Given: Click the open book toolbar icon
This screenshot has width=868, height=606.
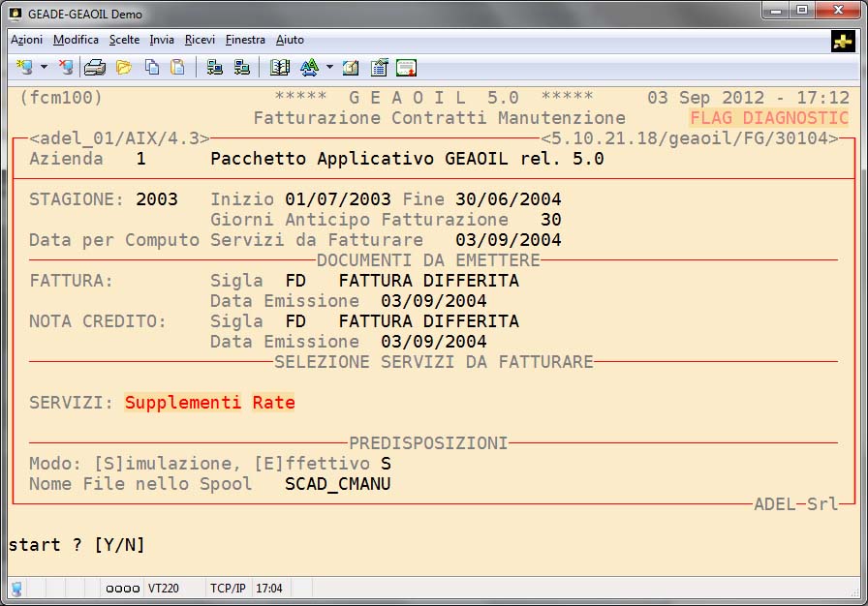Looking at the screenshot, I should pos(280,67).
